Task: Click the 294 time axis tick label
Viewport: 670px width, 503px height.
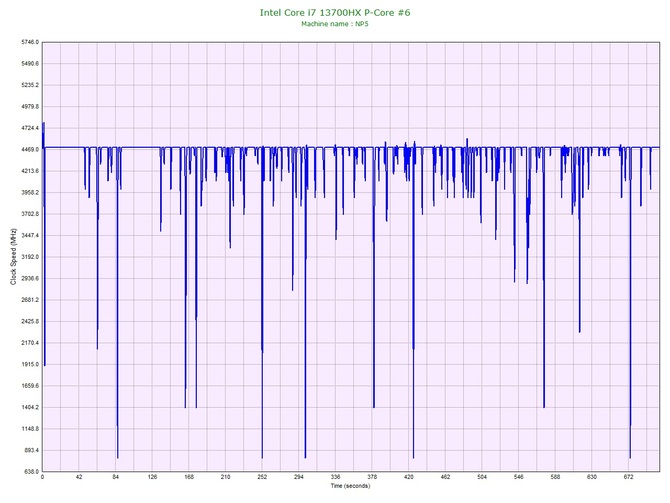Action: tap(299, 477)
